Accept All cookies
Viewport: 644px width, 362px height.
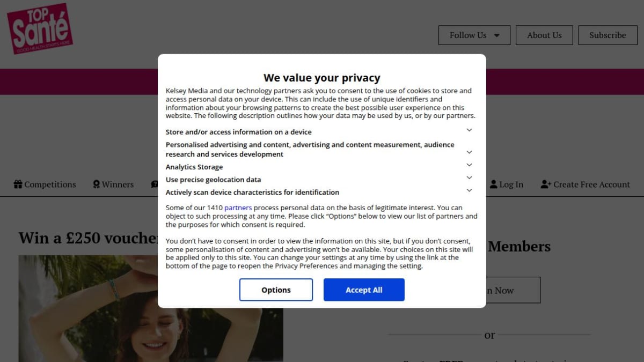coord(364,290)
